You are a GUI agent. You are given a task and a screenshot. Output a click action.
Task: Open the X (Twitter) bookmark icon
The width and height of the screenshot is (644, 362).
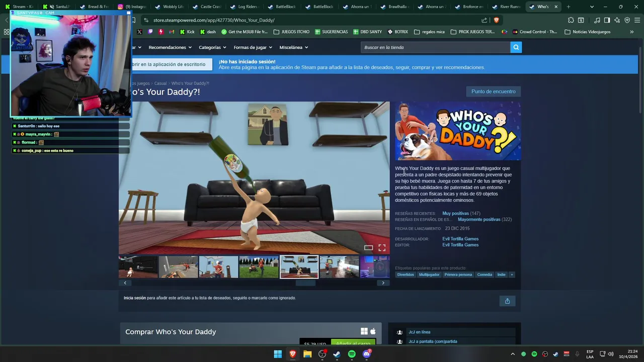(139, 32)
